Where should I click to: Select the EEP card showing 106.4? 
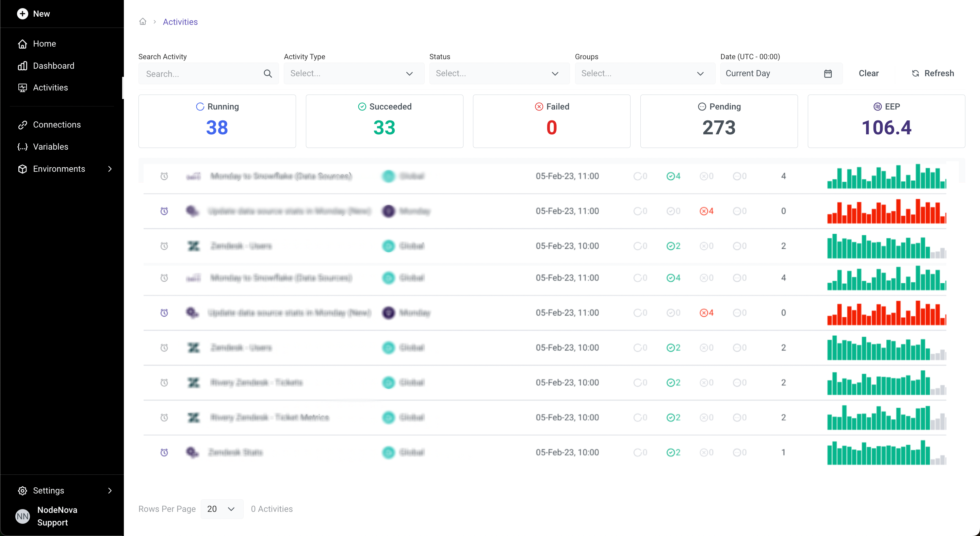pos(886,121)
